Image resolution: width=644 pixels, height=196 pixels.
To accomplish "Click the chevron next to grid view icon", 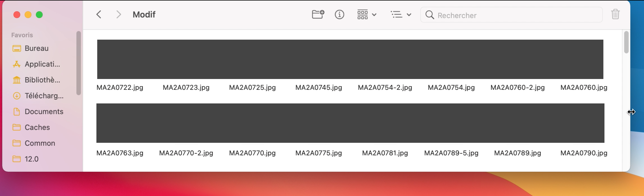I will point(374,15).
